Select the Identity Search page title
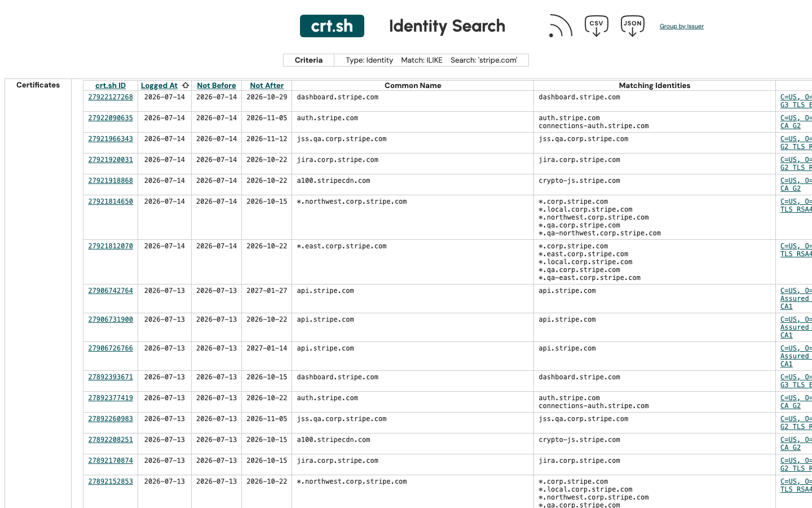This screenshot has width=812, height=508. pos(447,26)
